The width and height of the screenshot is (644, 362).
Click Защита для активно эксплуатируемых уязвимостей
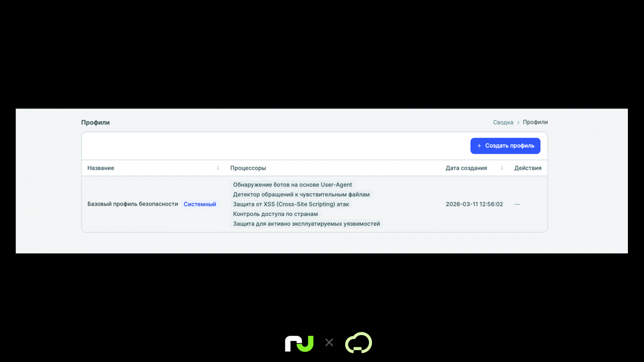(306, 224)
